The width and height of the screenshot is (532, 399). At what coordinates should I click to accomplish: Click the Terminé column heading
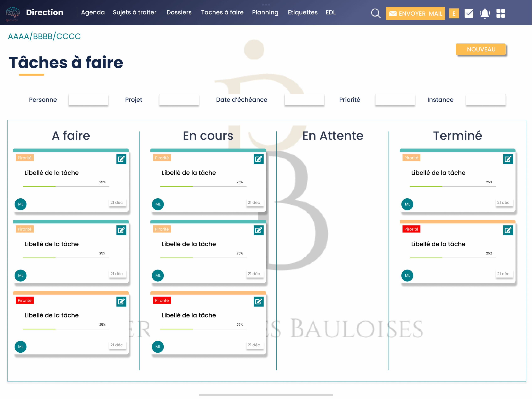(x=457, y=136)
